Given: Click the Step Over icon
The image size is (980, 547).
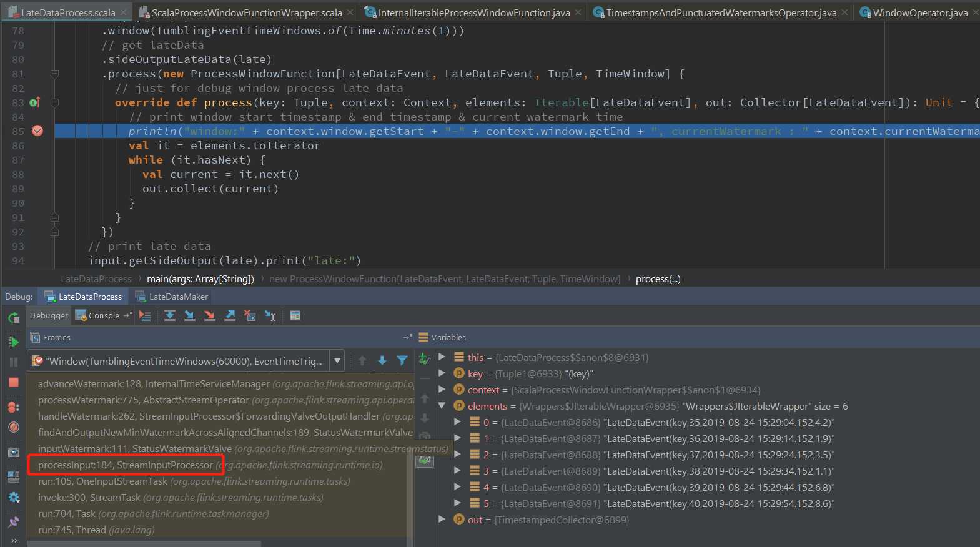Looking at the screenshot, I should tap(170, 315).
